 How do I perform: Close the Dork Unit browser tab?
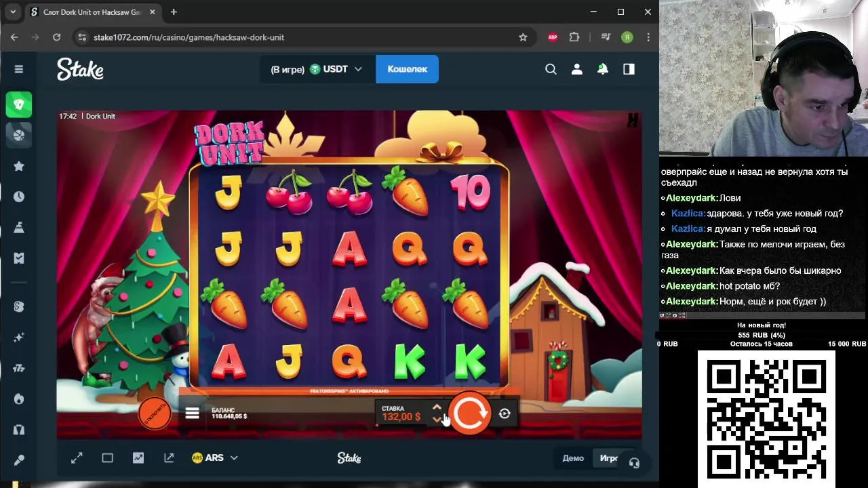[x=153, y=12]
